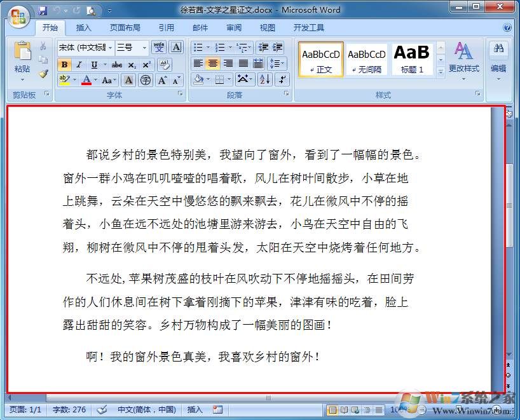Apply paragraph shading fill bucket
This screenshot has width=520, height=420.
(198, 79)
